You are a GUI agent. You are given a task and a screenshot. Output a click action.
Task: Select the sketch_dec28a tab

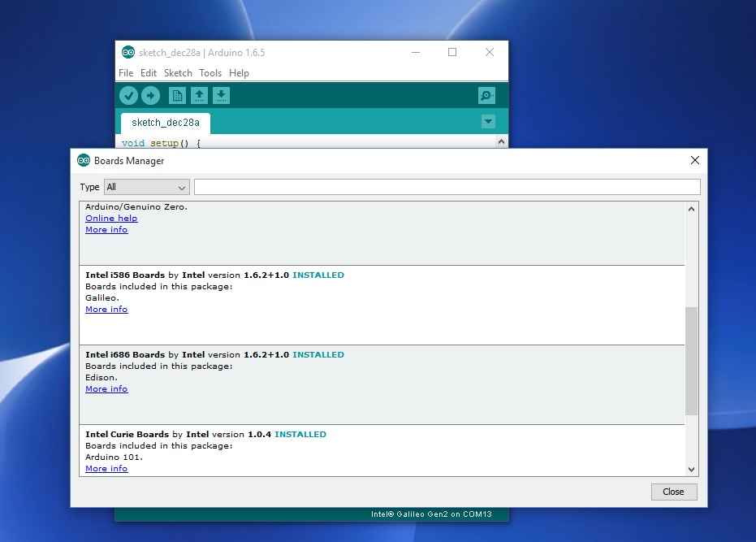[166, 123]
